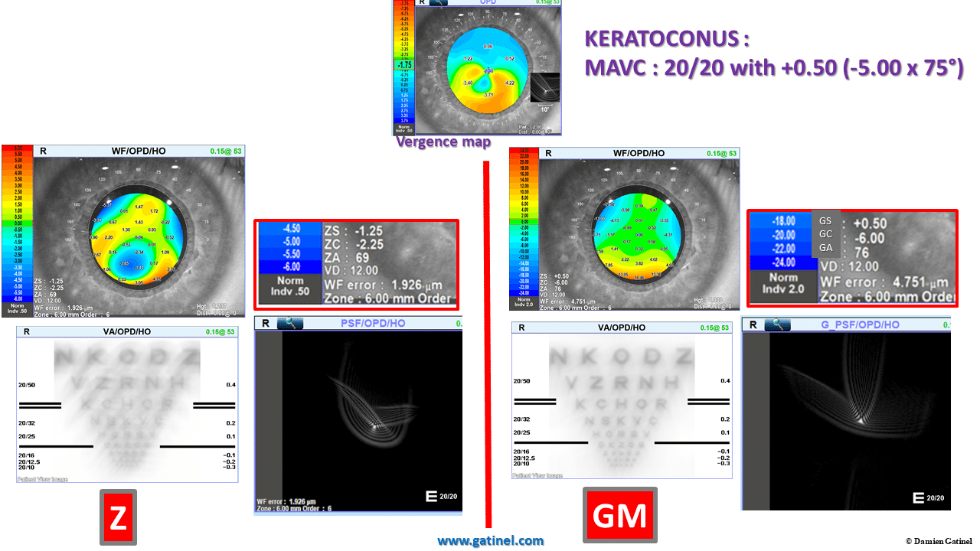Select the right wavefront eye map image
980x551 pixels.
click(639, 234)
